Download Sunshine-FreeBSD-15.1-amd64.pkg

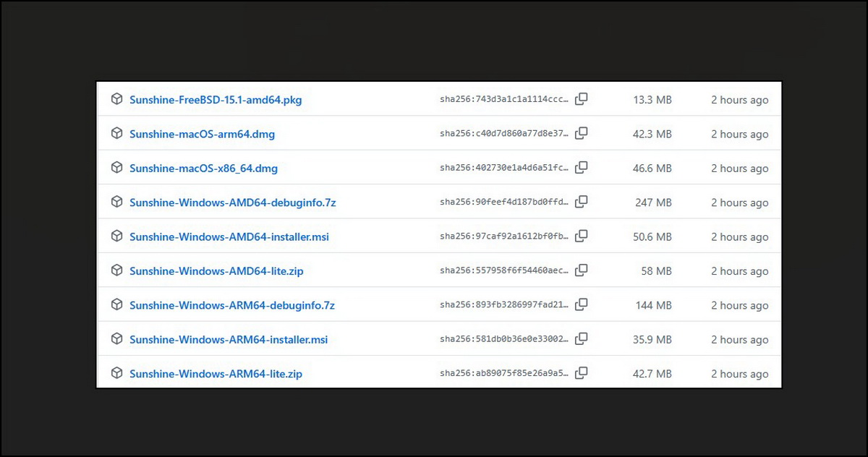coord(216,100)
